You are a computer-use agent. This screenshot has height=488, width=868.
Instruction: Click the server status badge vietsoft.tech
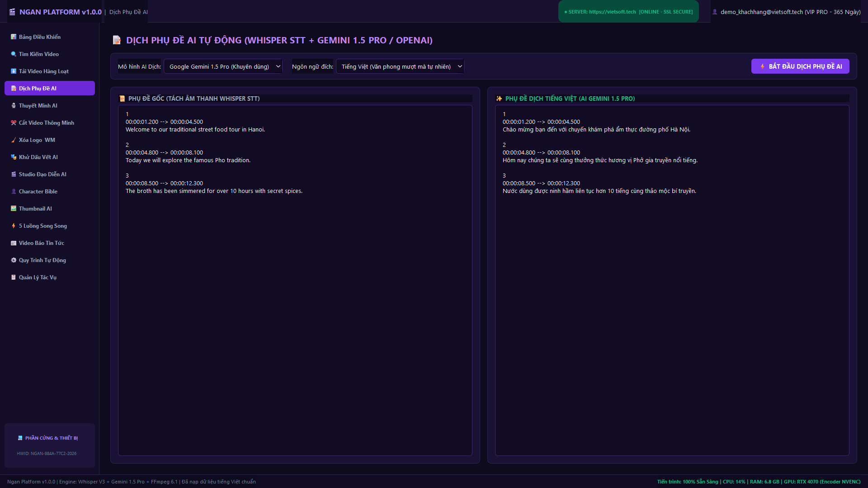[x=628, y=12]
